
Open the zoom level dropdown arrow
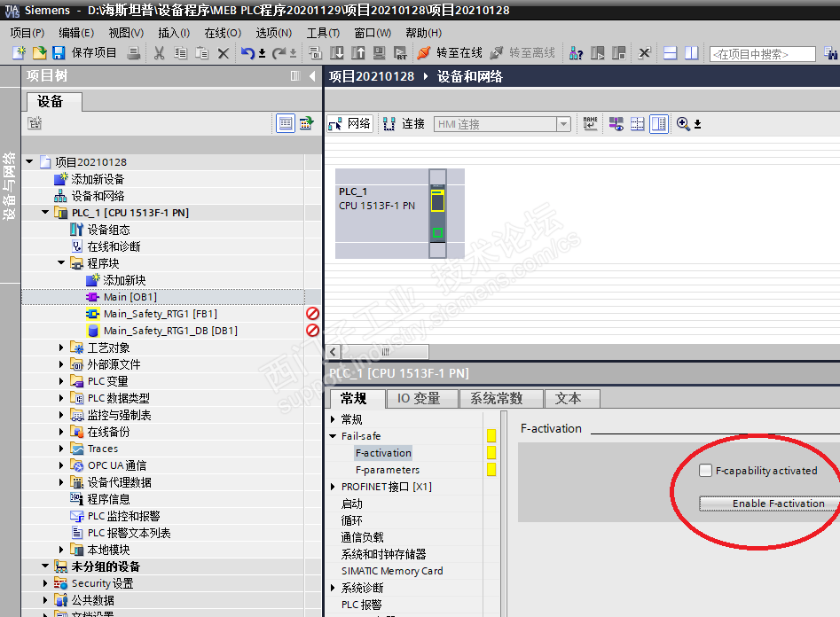[x=697, y=124]
